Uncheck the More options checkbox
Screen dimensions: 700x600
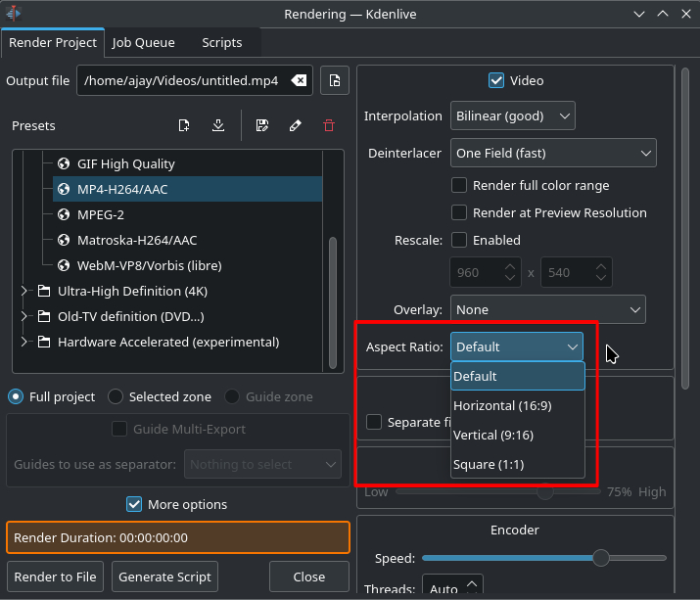[134, 504]
